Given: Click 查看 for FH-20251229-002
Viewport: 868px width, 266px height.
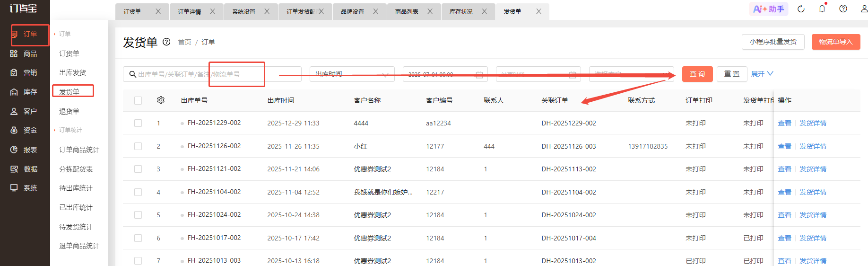Looking at the screenshot, I should (784, 123).
